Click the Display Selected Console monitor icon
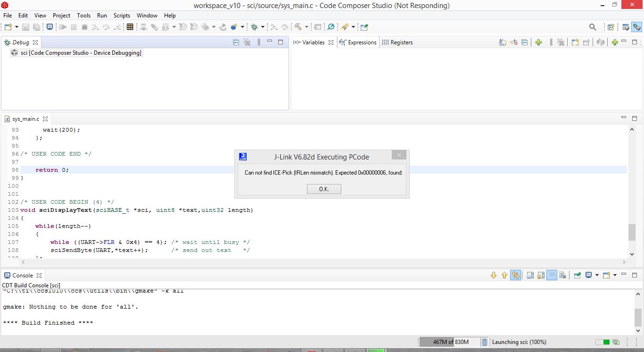This screenshot has width=644, height=352. 589,275
